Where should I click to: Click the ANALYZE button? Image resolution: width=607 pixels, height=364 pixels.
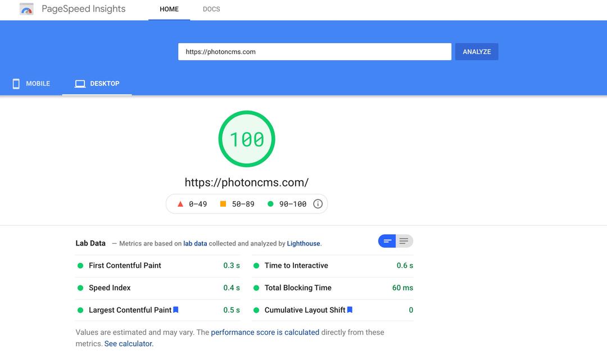[x=477, y=52]
